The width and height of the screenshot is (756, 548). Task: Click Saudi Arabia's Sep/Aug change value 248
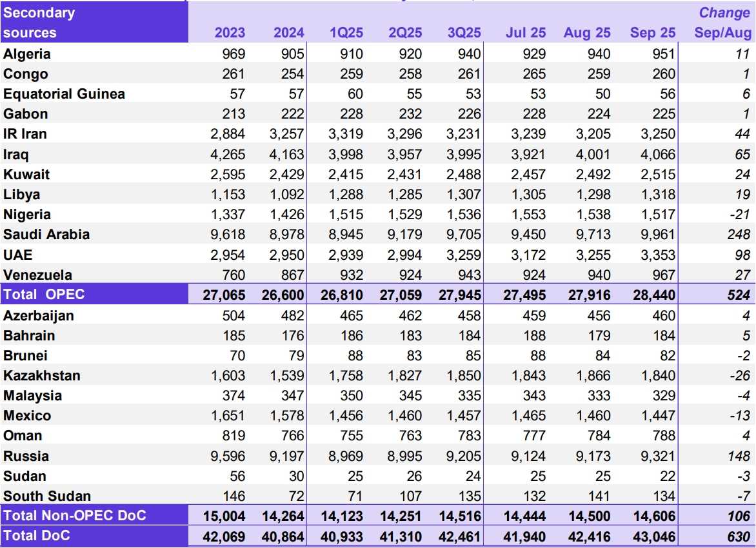(x=737, y=235)
